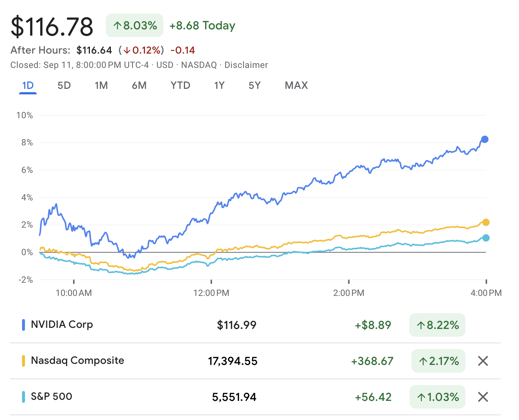Select the YTD range tab
The height and width of the screenshot is (420, 519).
tap(180, 86)
